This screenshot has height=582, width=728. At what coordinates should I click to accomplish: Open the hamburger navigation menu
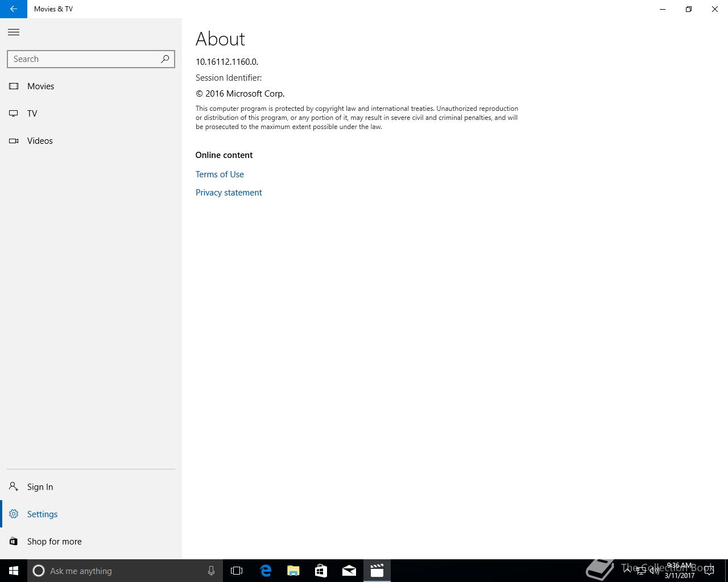tap(14, 32)
